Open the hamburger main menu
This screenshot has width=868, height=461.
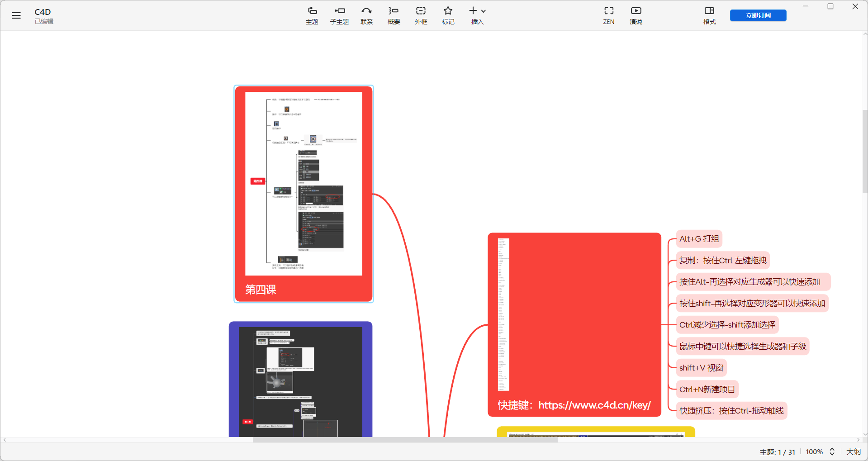(16, 15)
